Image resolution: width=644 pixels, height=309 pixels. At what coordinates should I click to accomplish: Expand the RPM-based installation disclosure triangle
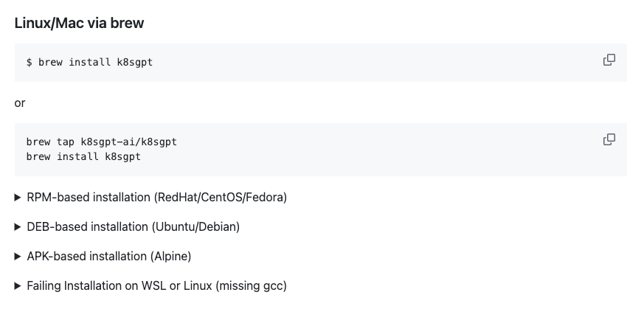point(17,198)
